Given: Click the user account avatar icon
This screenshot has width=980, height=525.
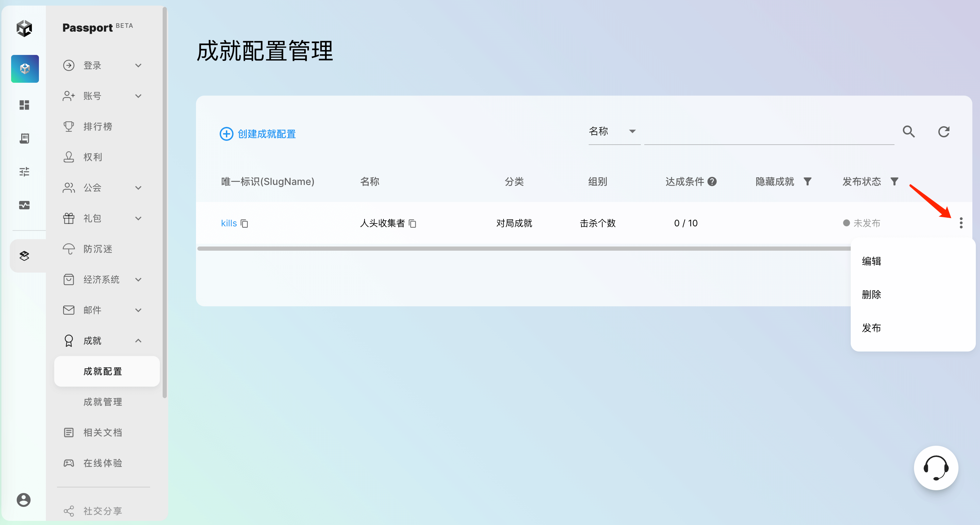Looking at the screenshot, I should [24, 500].
